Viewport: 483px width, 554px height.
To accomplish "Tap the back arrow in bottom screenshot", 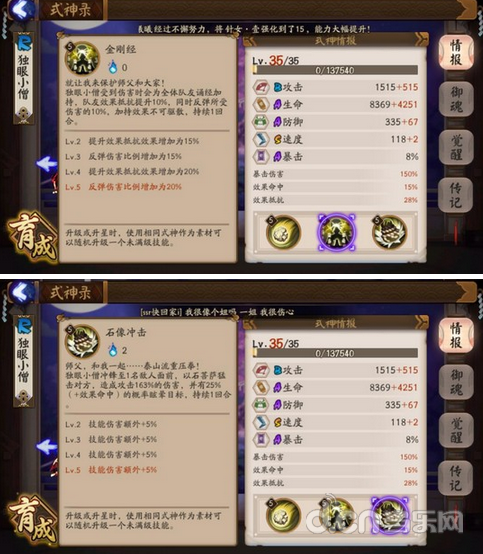I will point(22,293).
